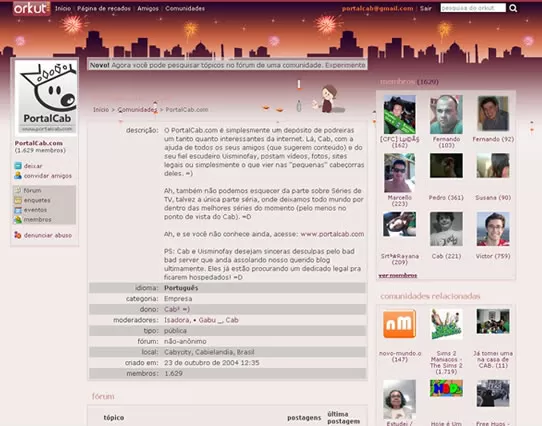
Task: Click Sims 2 Maníacos community name link
Action: [x=446, y=362]
